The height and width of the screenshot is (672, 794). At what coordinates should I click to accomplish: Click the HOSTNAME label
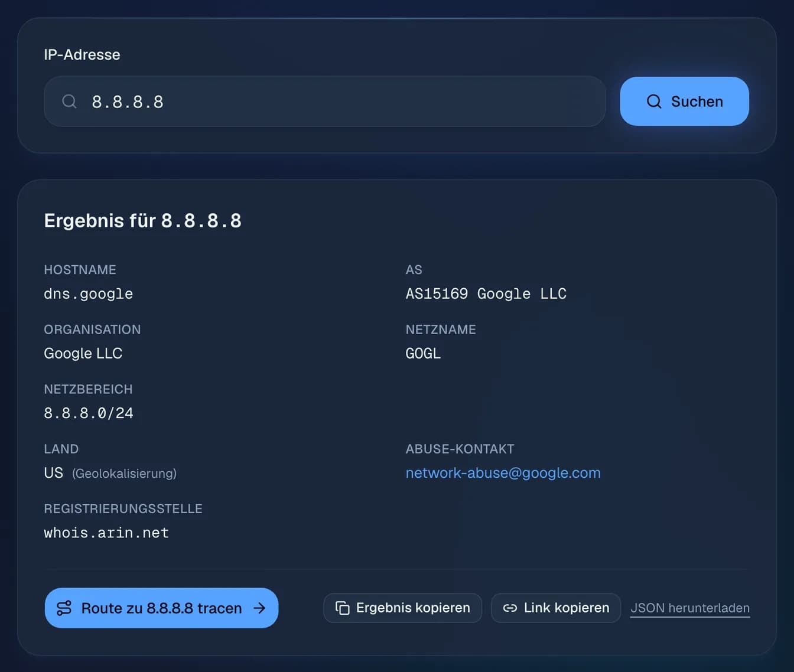tap(80, 270)
